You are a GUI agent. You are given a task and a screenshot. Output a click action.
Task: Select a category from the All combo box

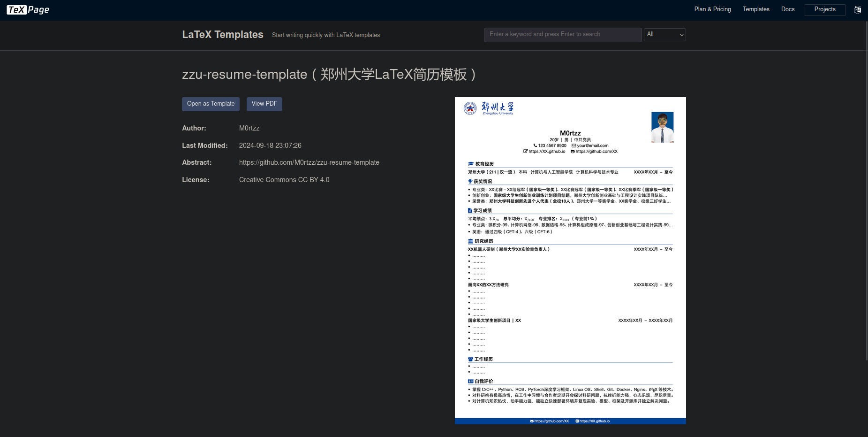tap(664, 34)
